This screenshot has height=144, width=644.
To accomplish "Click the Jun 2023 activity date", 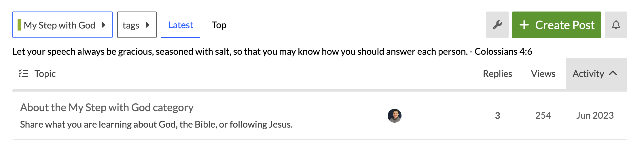I will click(595, 115).
